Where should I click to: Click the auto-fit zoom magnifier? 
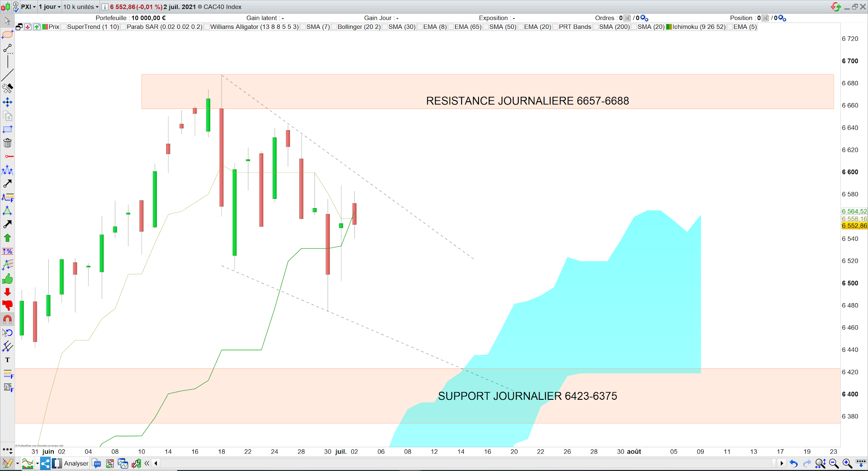pyautogui.click(x=821, y=463)
